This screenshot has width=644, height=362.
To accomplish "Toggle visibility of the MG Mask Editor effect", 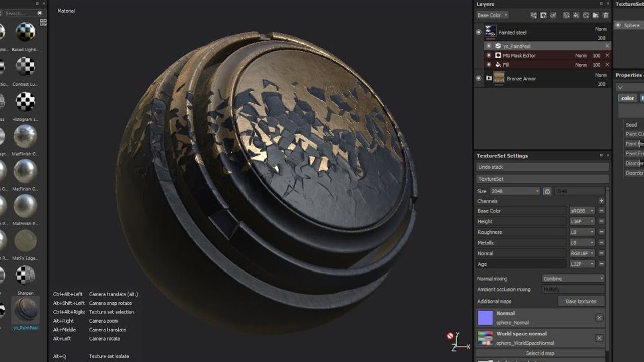I will [x=489, y=55].
